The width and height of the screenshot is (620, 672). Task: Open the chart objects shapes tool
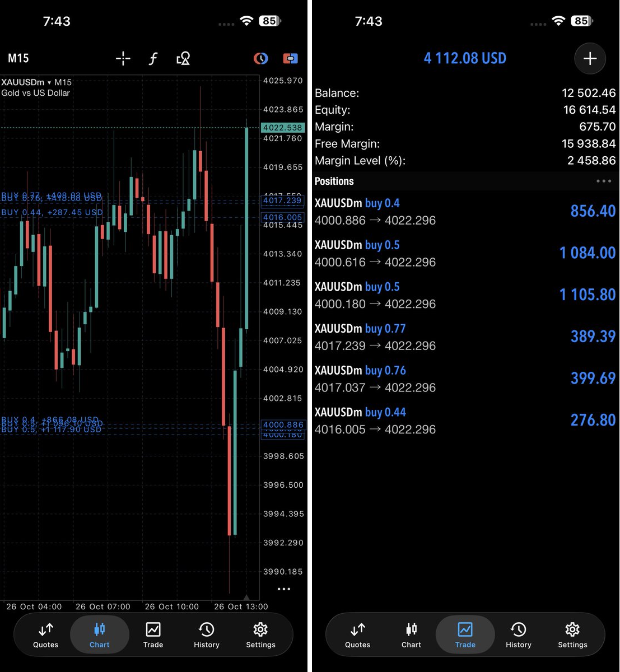(183, 58)
